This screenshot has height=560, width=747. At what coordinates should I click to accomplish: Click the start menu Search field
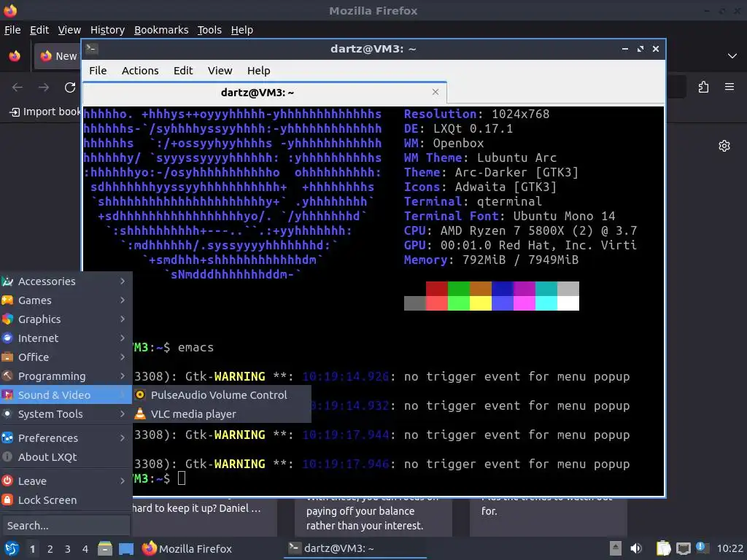pyautogui.click(x=66, y=526)
